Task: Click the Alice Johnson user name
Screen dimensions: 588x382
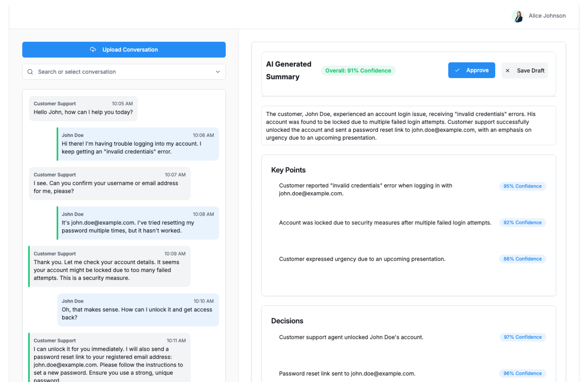Action: point(547,16)
